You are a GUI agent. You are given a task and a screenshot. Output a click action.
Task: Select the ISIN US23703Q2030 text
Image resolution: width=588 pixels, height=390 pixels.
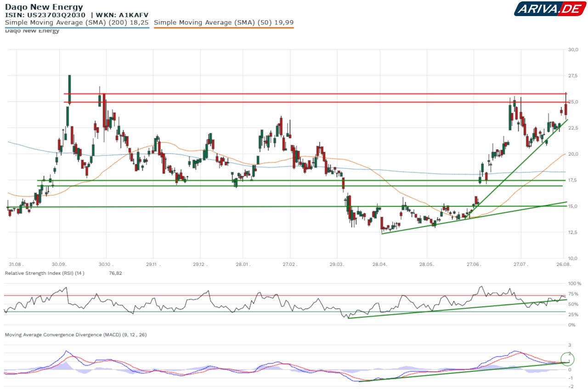tap(45, 15)
